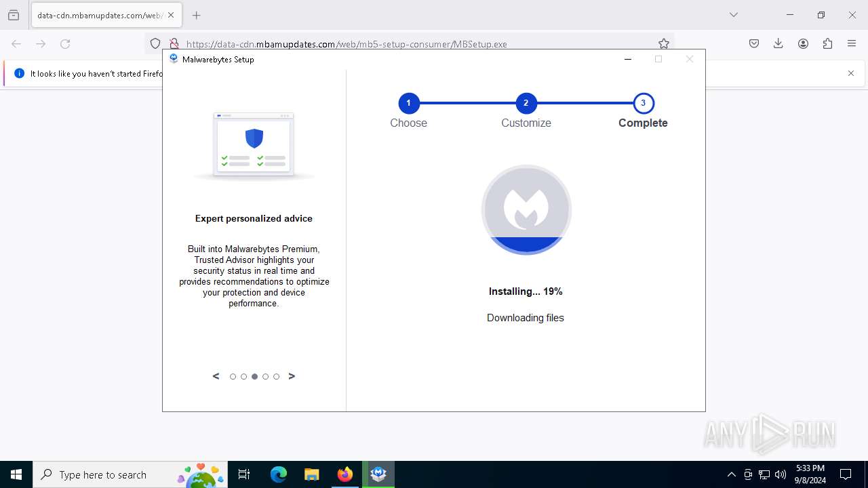868x488 pixels.
Task: Select the fifth carousel dot
Action: [276, 376]
